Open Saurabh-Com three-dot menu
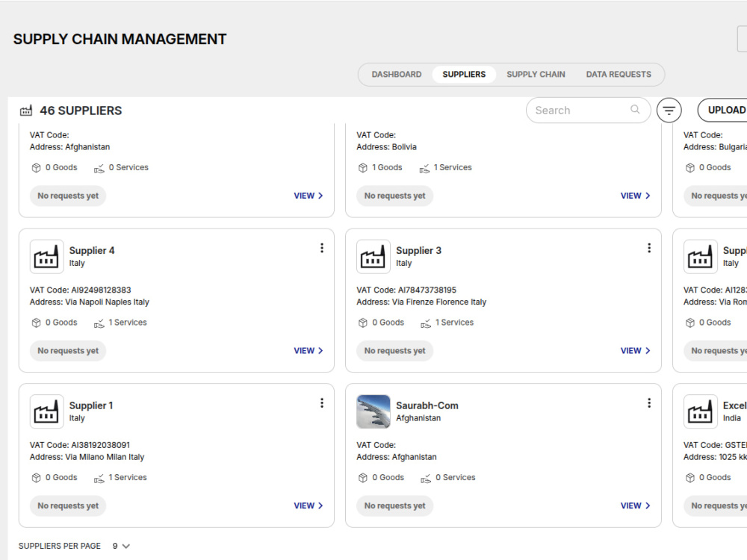 (x=649, y=403)
